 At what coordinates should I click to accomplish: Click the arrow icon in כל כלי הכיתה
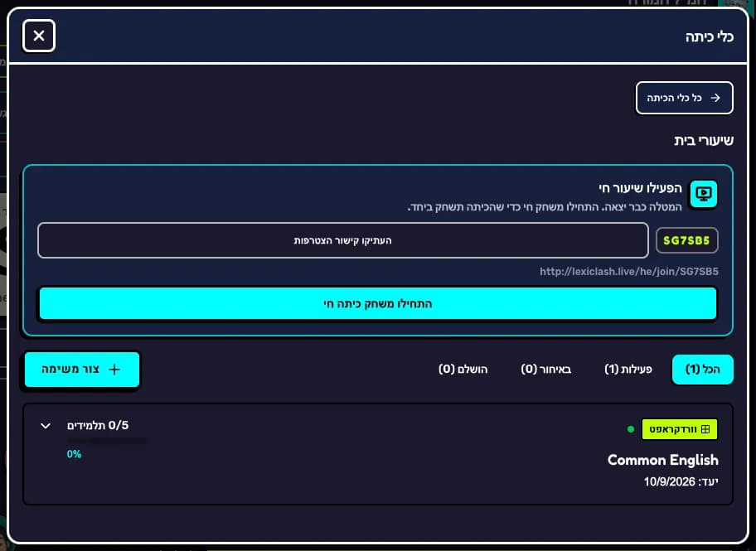tap(715, 98)
